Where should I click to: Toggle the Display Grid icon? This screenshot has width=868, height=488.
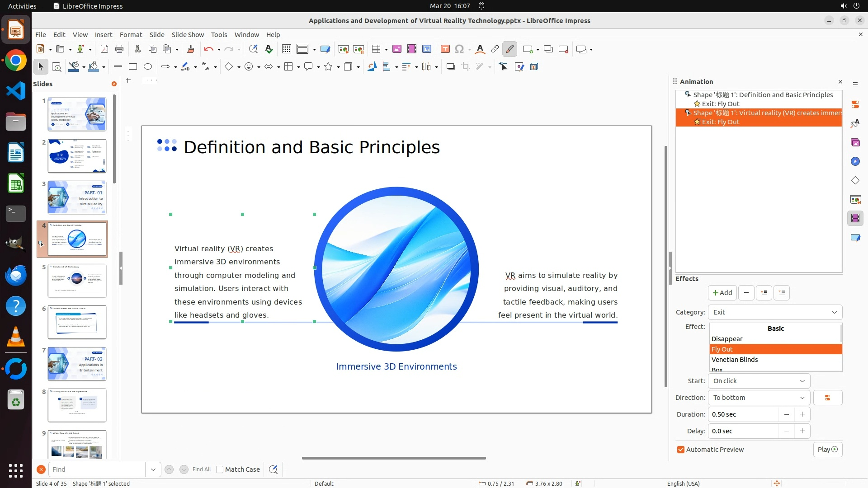(x=287, y=49)
